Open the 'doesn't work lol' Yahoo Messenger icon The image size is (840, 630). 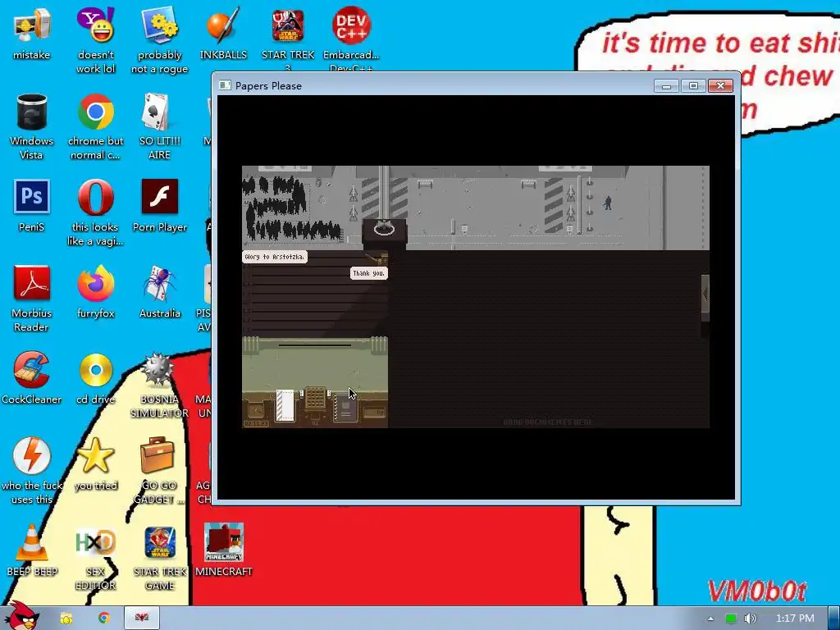[x=95, y=25]
